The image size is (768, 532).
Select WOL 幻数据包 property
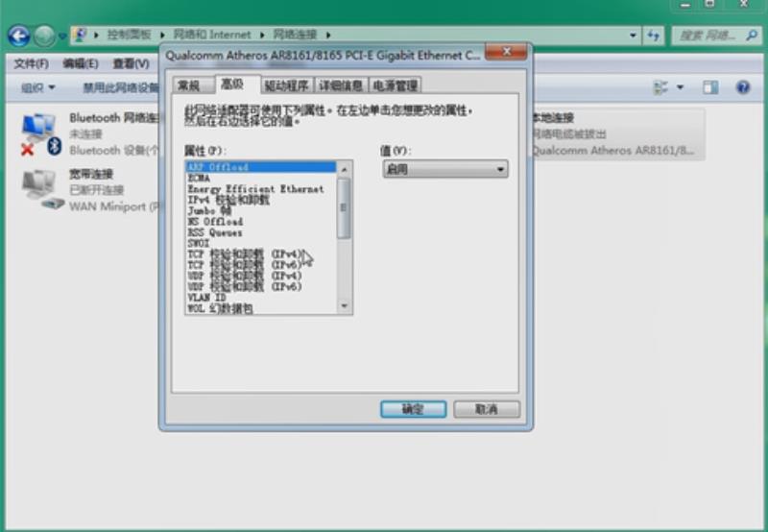point(261,308)
